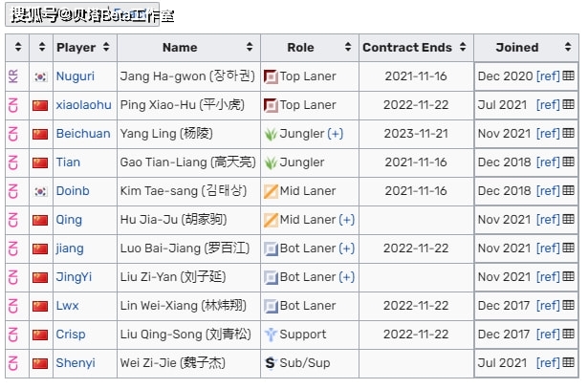Screen dimensions: 588x389
Task: Click the table icon in Doinb's row
Action: [x=569, y=190]
